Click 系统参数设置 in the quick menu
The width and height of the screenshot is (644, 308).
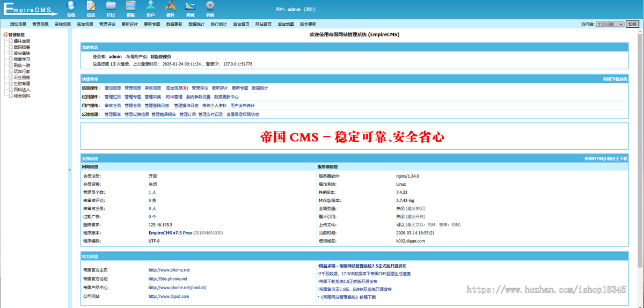[199, 97]
